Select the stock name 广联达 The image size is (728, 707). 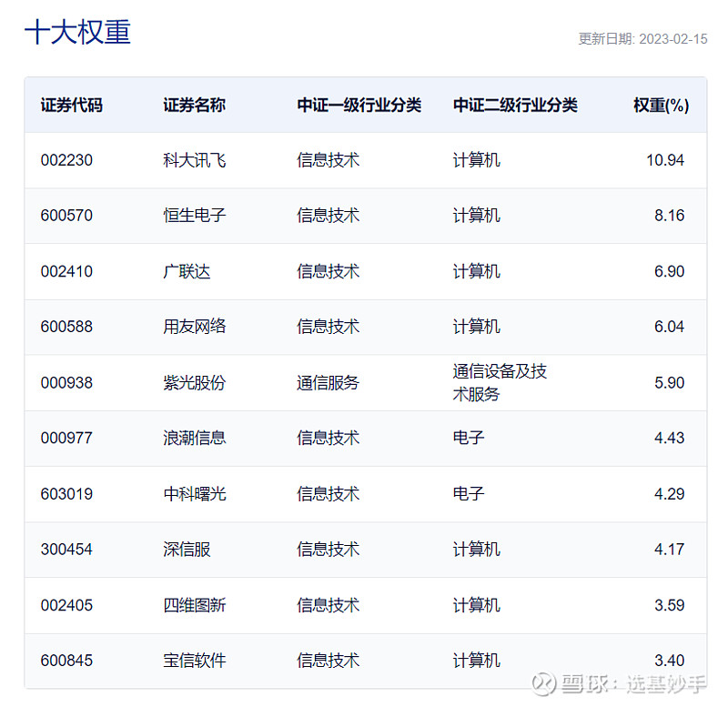tap(187, 271)
